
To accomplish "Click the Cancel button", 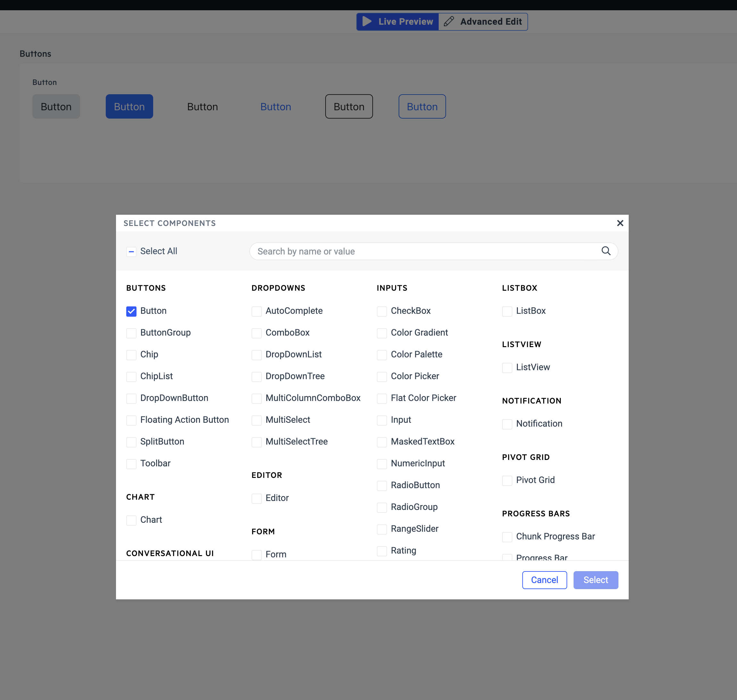I will pyautogui.click(x=544, y=580).
